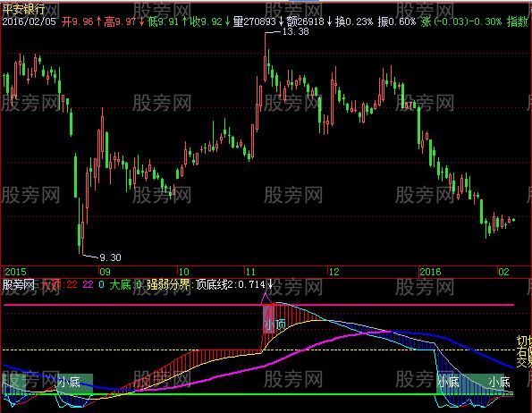Click the 小顶 signal label in indicator
This screenshot has width=532, height=413.
pyautogui.click(x=274, y=324)
